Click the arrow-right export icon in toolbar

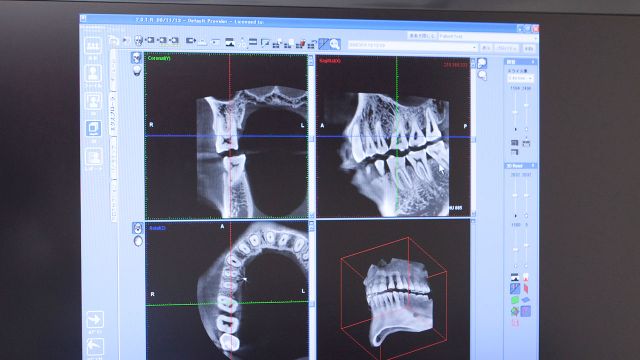190,41
